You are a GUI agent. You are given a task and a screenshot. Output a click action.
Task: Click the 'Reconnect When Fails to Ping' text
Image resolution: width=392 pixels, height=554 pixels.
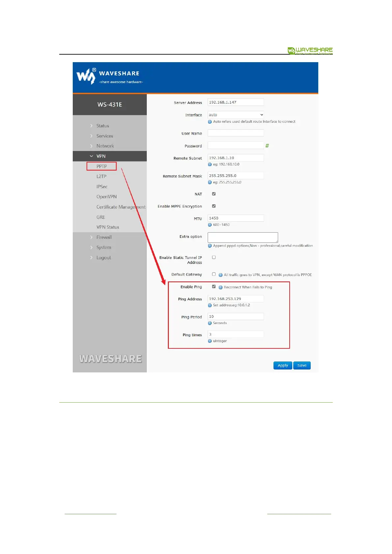248,288
